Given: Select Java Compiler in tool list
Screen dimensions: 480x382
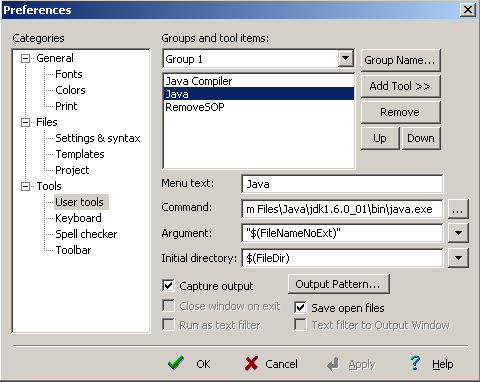Looking at the screenshot, I should point(258,81).
